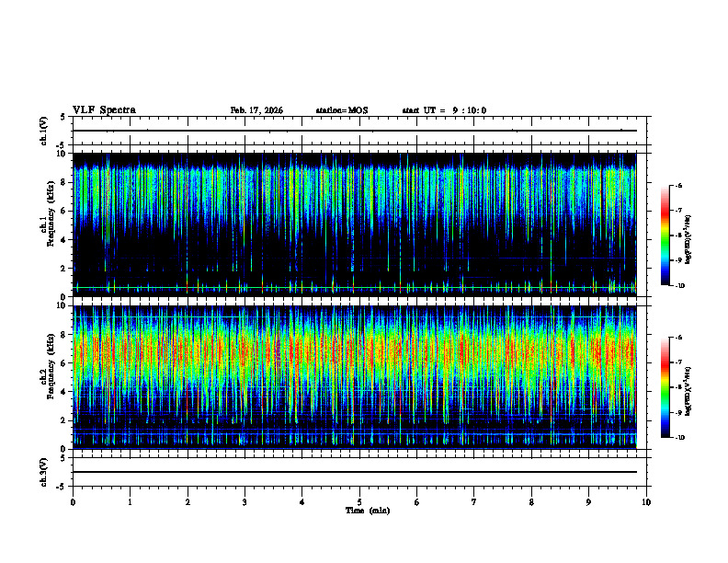Screen dimensions: 728x563
Task: Click the 'VLF Spectra' title text
Action: coord(104,110)
